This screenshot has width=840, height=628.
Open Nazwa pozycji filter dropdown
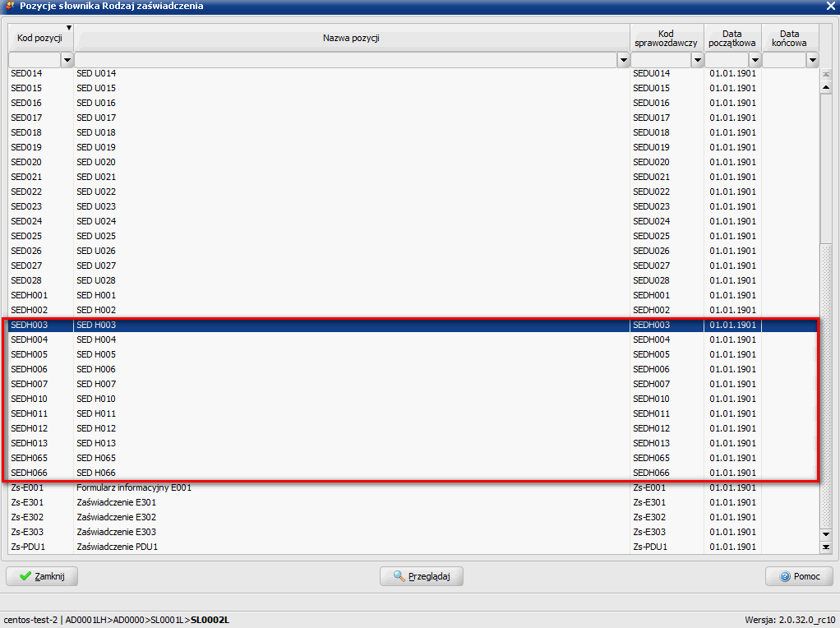click(623, 60)
